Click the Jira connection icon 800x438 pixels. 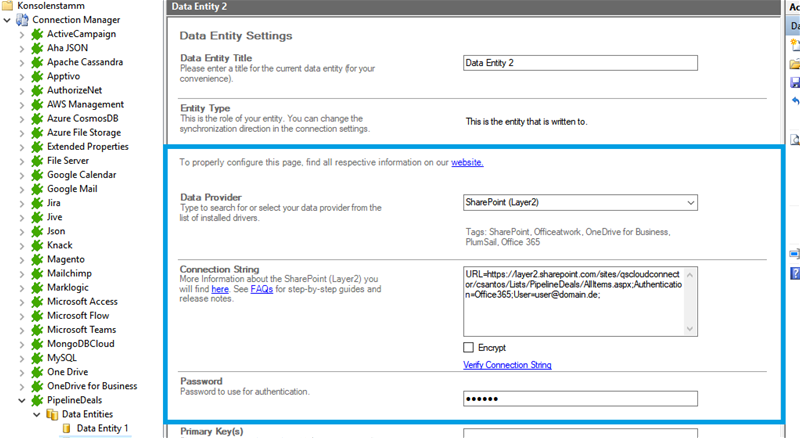(x=37, y=202)
